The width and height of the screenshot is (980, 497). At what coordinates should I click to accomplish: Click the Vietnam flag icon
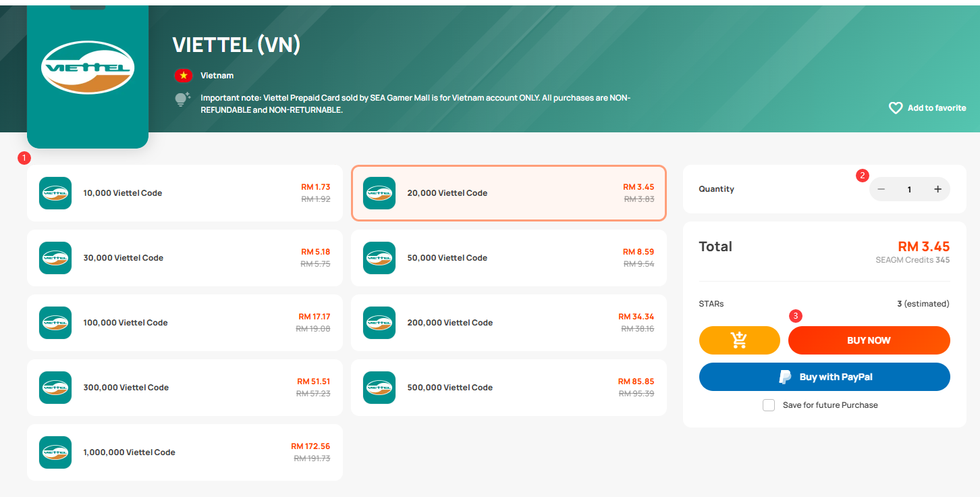tap(184, 76)
